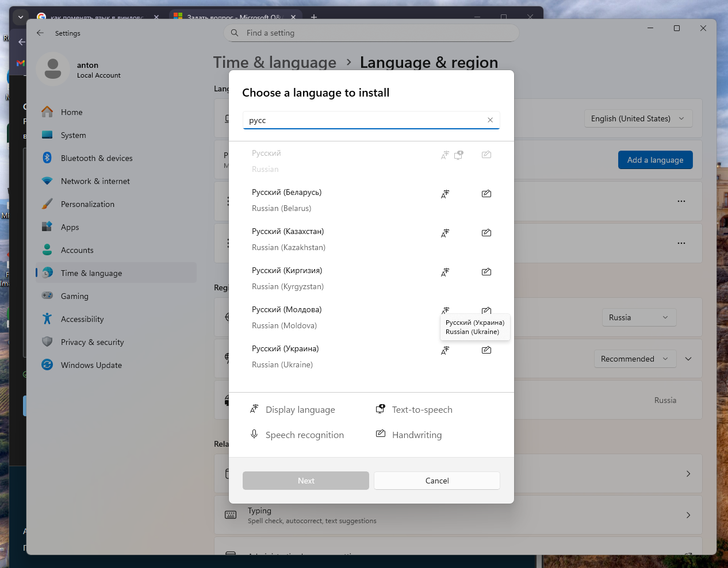Click display language icon for Russian (Ukraine)
The image size is (728, 568).
point(445,350)
